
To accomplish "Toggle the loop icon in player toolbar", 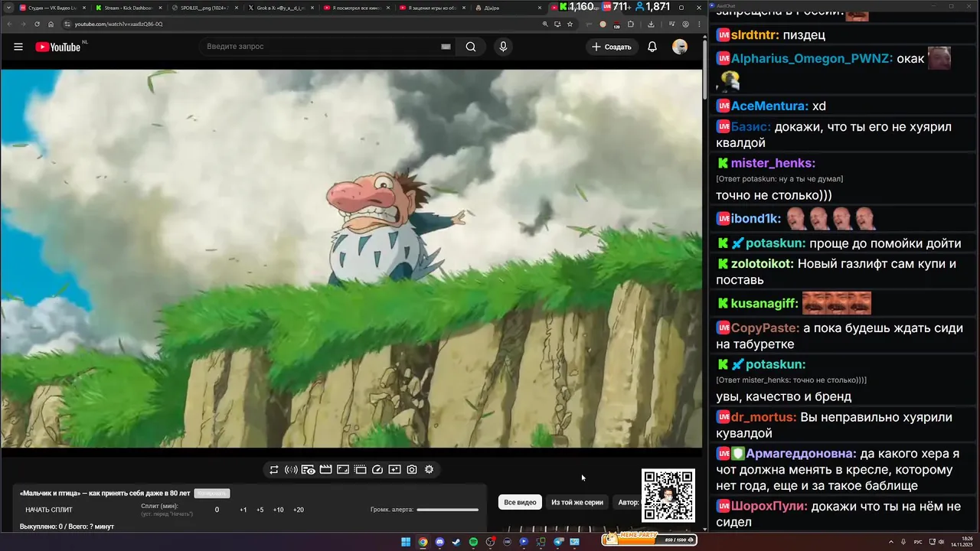I will [274, 469].
